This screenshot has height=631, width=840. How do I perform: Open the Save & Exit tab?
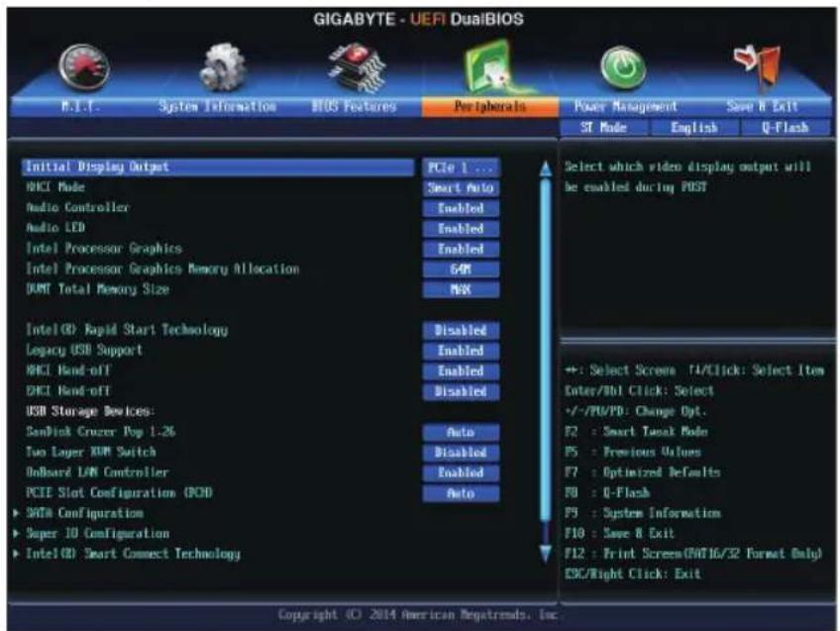[x=762, y=107]
